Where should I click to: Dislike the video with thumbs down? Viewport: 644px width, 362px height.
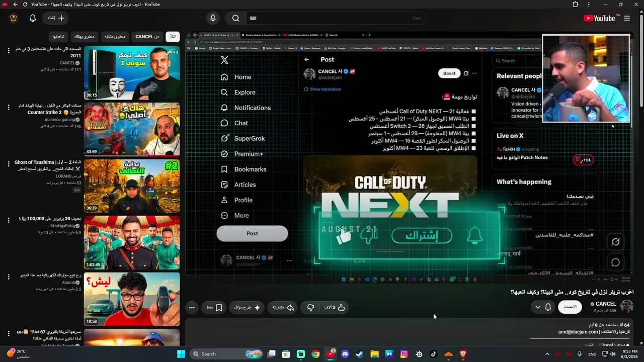click(310, 307)
